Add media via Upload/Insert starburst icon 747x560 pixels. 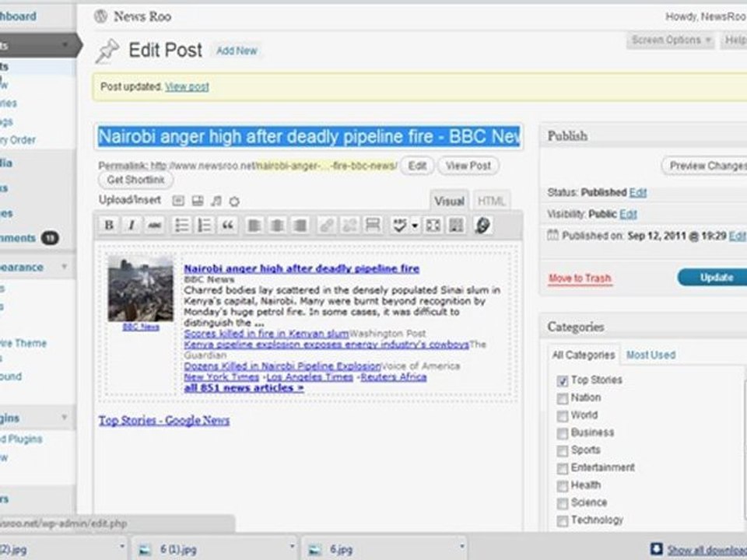[x=234, y=201]
